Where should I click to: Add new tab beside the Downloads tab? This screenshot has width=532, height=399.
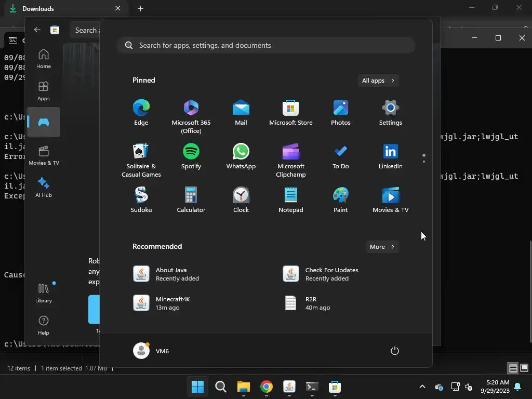tap(140, 8)
